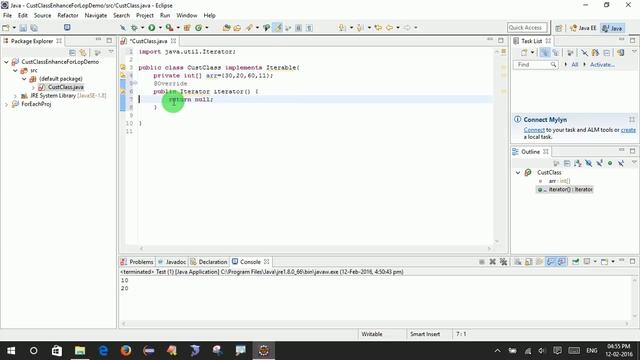Click the Save All toolbar icon
640x360 pixels.
[x=34, y=28]
